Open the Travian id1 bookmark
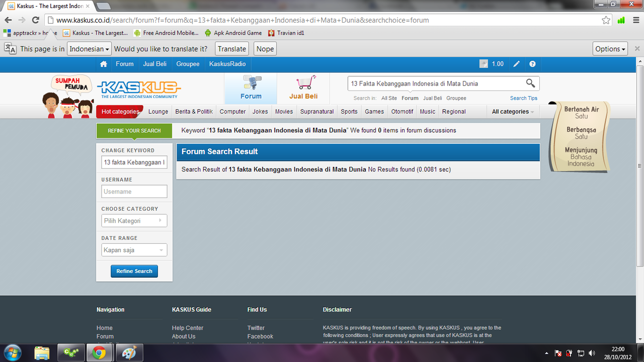This screenshot has width=644, height=362. (x=286, y=33)
